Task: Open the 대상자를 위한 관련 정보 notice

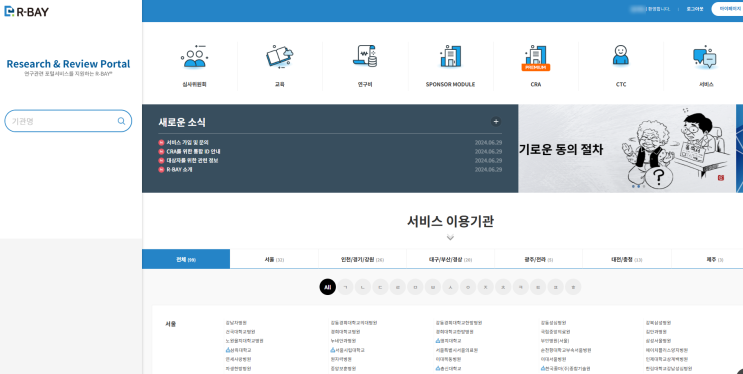Action: click(x=192, y=160)
